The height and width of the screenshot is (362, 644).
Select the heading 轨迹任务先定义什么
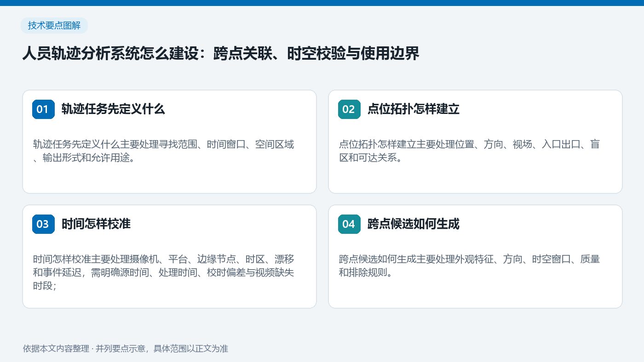coord(113,109)
